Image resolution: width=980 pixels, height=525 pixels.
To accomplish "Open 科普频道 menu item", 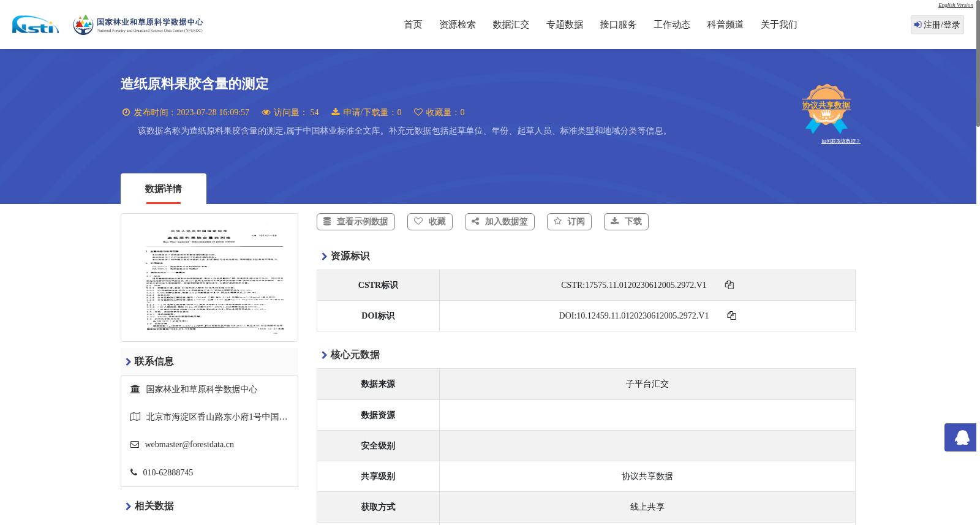I will click(725, 25).
